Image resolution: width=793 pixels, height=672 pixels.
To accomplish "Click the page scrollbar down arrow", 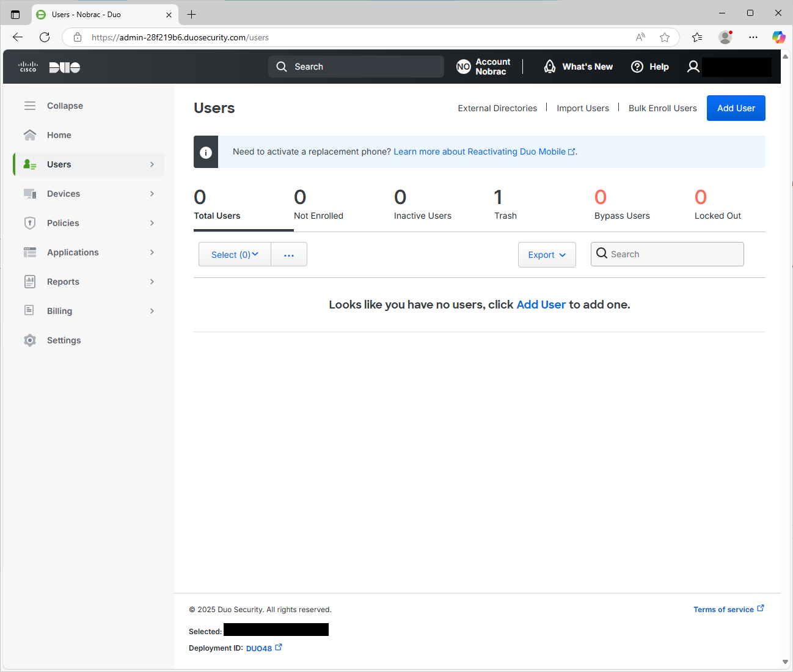I will tap(786, 662).
